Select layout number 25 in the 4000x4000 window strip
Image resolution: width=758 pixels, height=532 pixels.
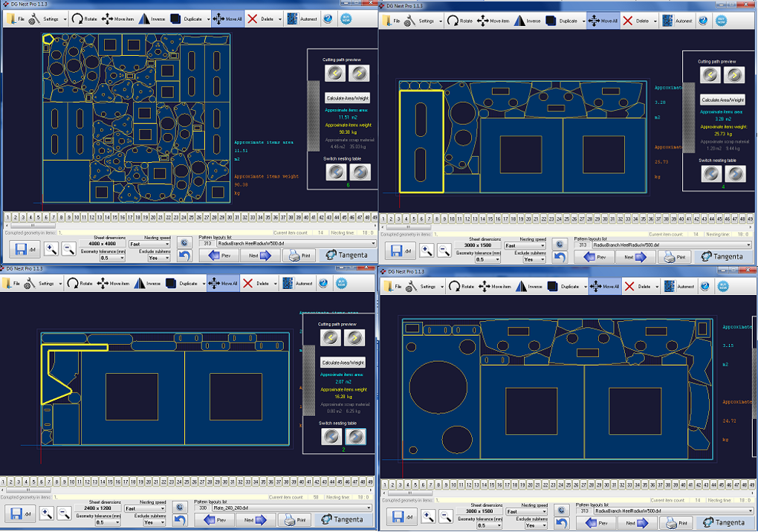click(x=191, y=218)
